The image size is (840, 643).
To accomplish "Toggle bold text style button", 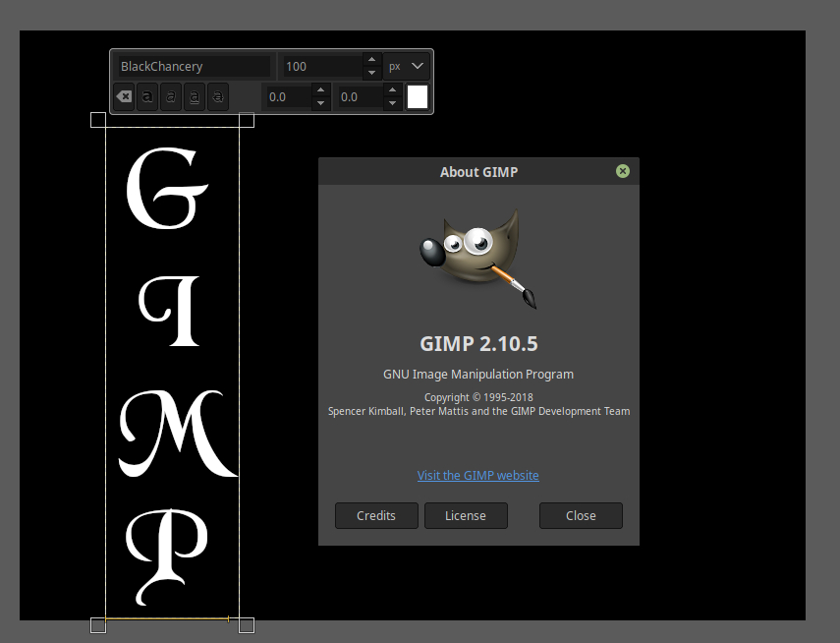I will click(147, 96).
